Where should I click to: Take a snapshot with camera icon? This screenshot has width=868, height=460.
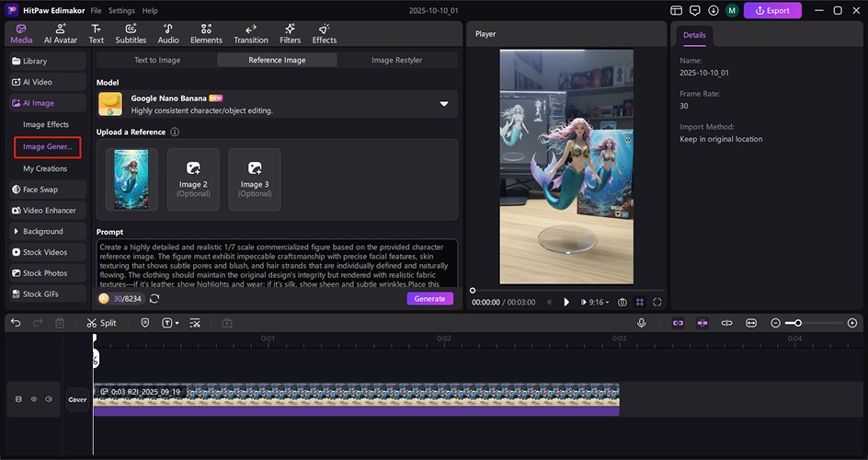622,302
